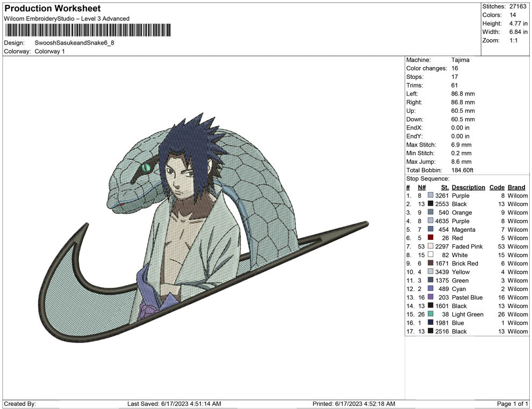Click the Max Stitch value '6.9 mm'

(461, 145)
